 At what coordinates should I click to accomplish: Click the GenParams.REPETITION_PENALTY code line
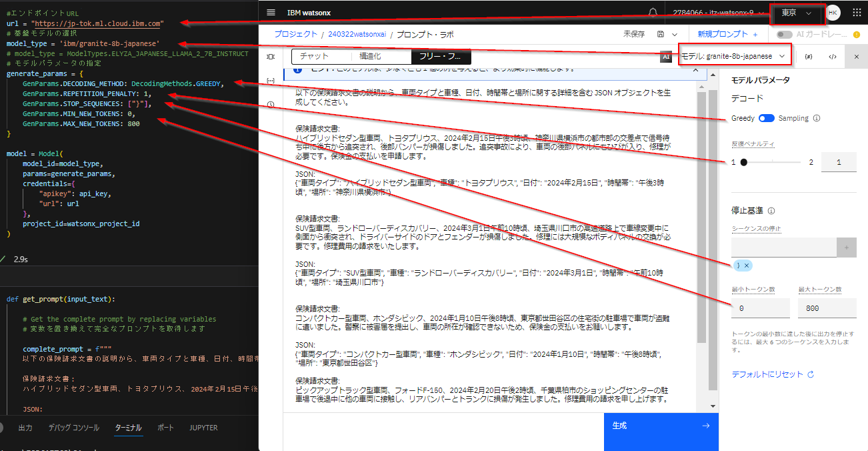[87, 93]
